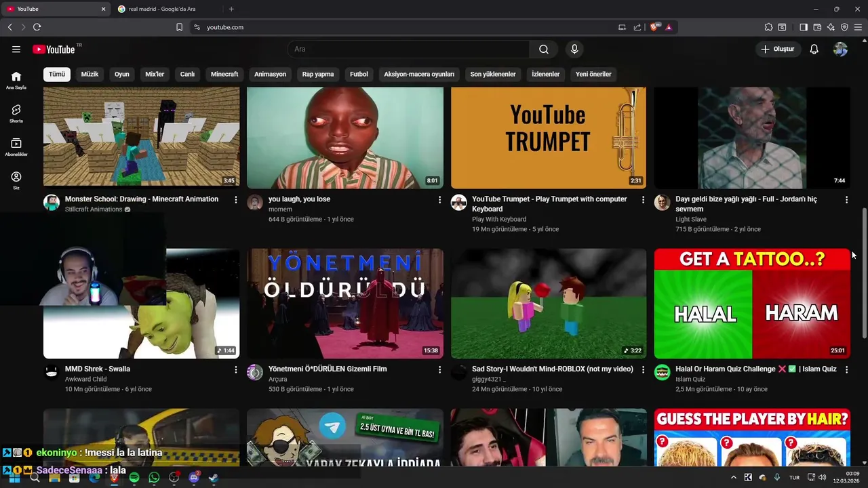Image resolution: width=868 pixels, height=488 pixels.
Task: Open options for Dayı geldi bize video
Action: pos(846,200)
